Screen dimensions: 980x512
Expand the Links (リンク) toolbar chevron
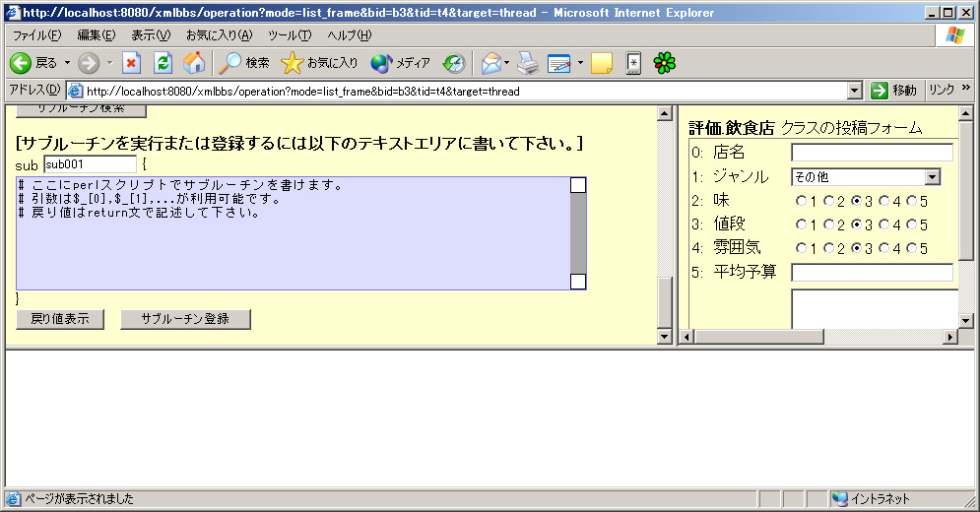click(x=965, y=88)
